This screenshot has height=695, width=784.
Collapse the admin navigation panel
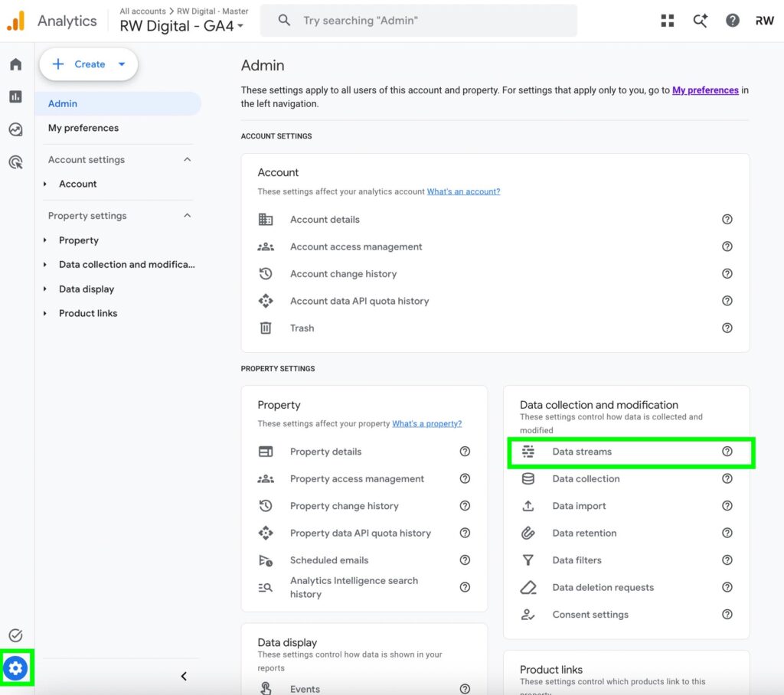point(184,676)
